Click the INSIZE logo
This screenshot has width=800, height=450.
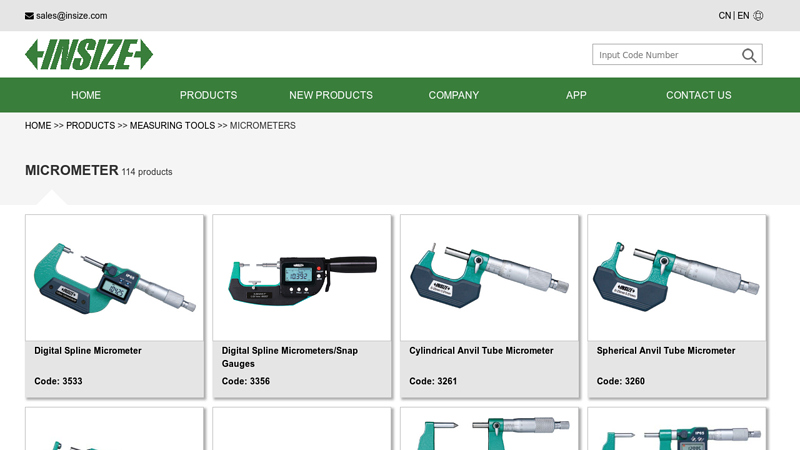coord(89,54)
